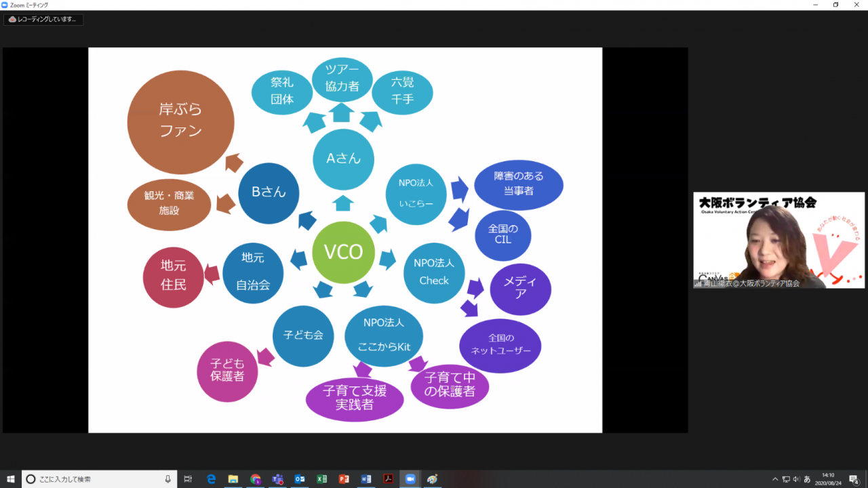Open the volume control in system tray
The width and height of the screenshot is (868, 488).
pos(797,479)
